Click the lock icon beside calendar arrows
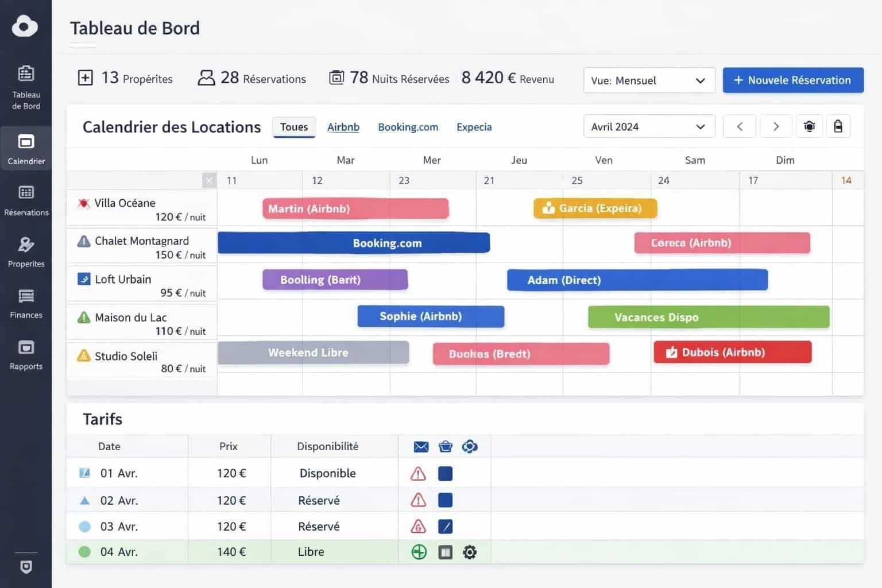Screen dimensions: 882x588 click(838, 126)
